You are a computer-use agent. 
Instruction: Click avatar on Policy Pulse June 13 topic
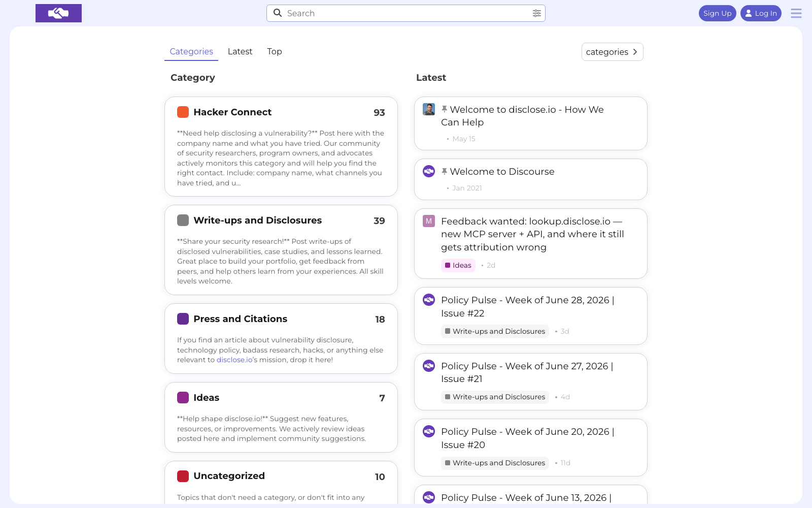429,497
